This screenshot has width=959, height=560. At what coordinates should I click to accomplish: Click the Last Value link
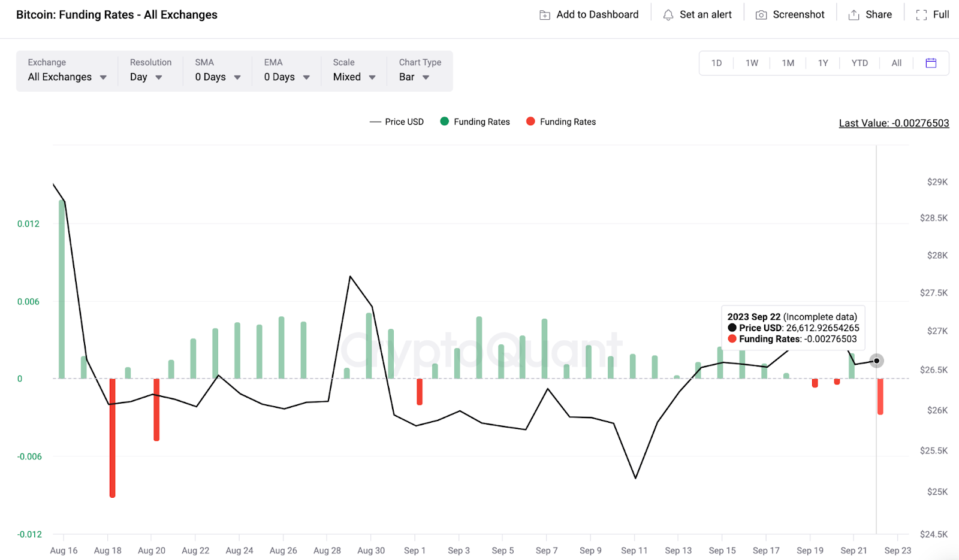(894, 123)
